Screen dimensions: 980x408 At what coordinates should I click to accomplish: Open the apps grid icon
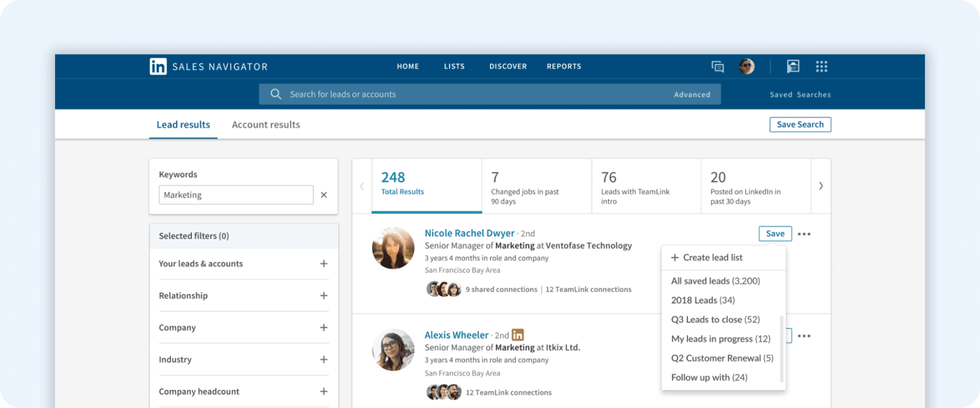[821, 66]
